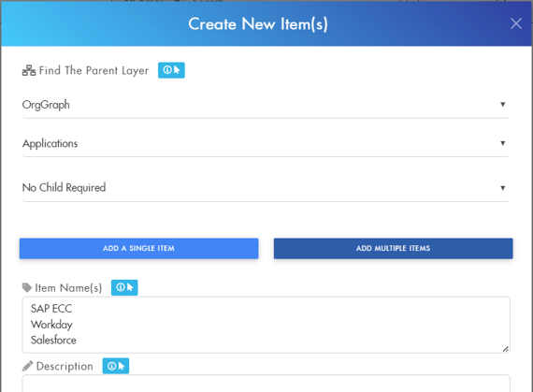
Task: Click the resize handle of Item Names box
Action: (506, 349)
